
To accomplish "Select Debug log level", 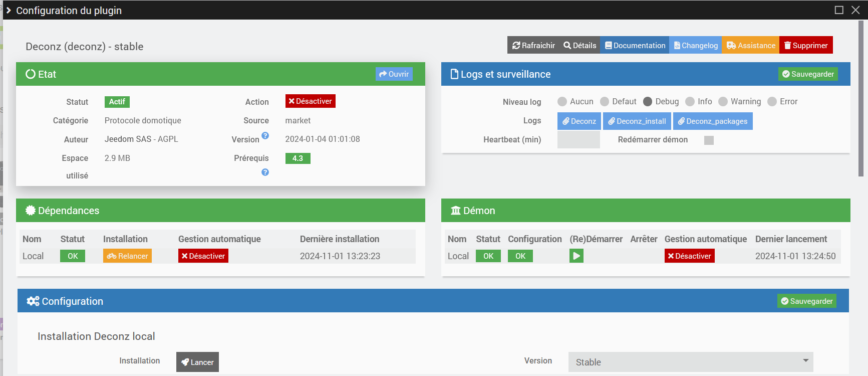I will [x=648, y=102].
